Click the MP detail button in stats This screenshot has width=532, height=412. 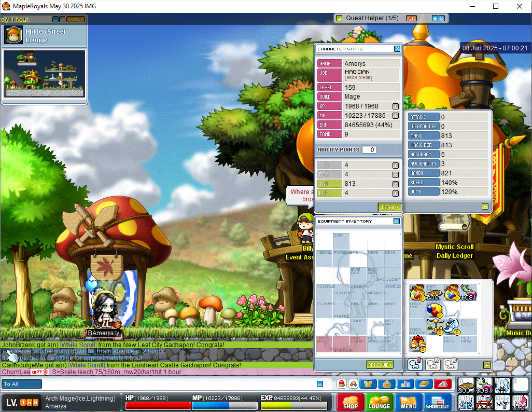(x=396, y=116)
